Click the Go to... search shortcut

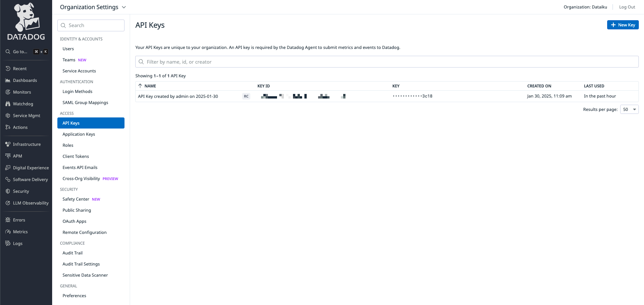click(20, 52)
